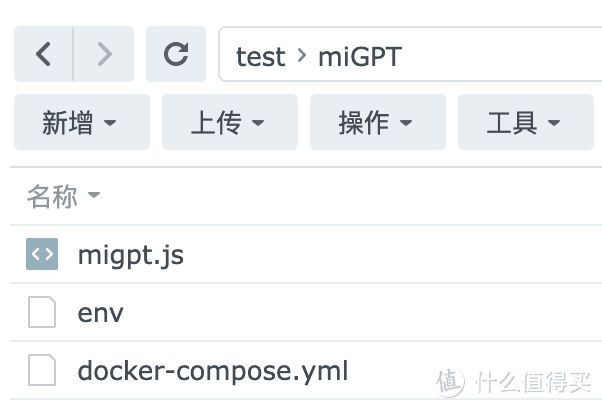Click the sort arrow beside 名称
The image size is (602, 408).
(x=94, y=197)
